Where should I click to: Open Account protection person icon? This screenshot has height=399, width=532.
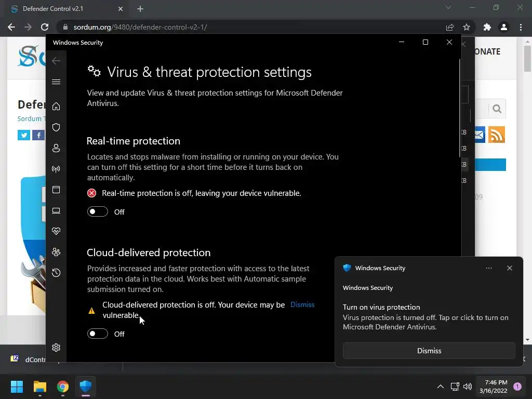[x=56, y=148]
